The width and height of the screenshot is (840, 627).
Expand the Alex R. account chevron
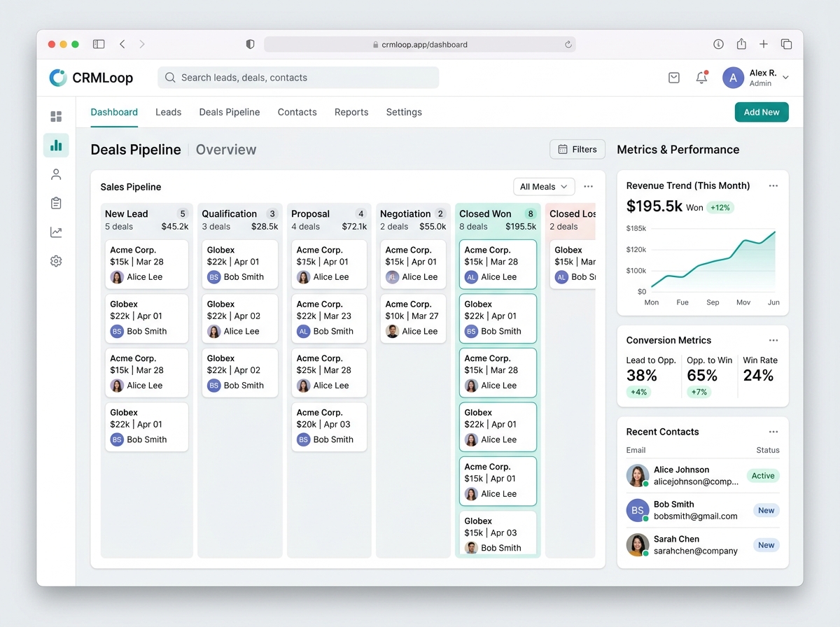785,78
